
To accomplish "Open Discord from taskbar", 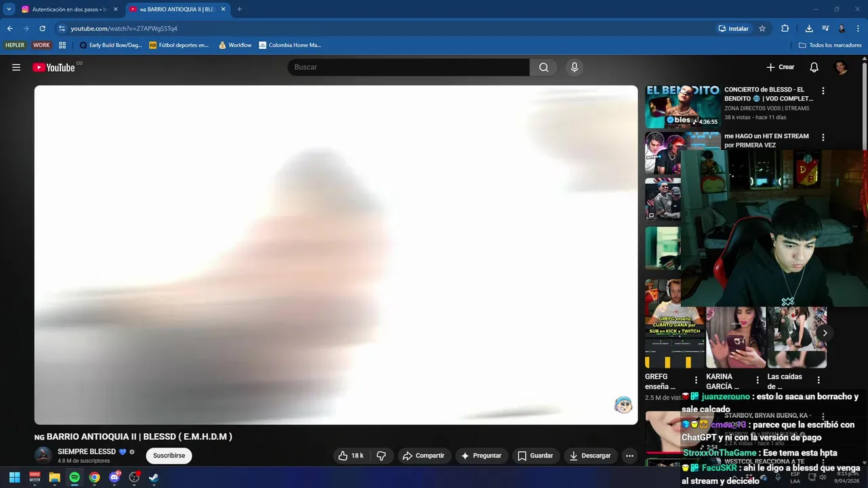I will click(115, 477).
